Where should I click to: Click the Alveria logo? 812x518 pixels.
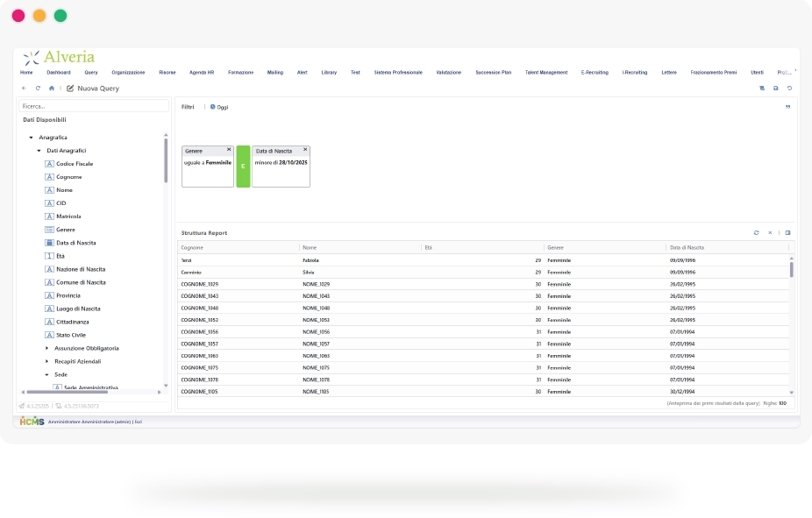pos(59,57)
